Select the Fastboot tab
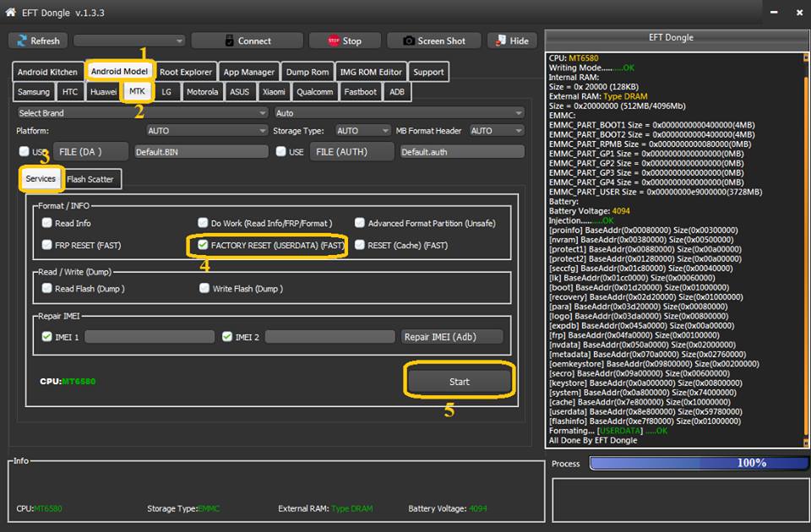The height and width of the screenshot is (532, 811). [x=361, y=91]
